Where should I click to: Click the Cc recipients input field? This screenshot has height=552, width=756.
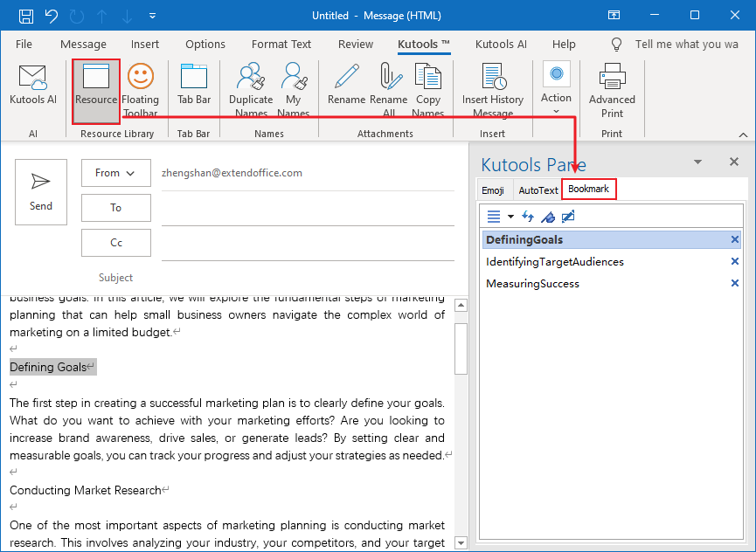click(x=308, y=243)
